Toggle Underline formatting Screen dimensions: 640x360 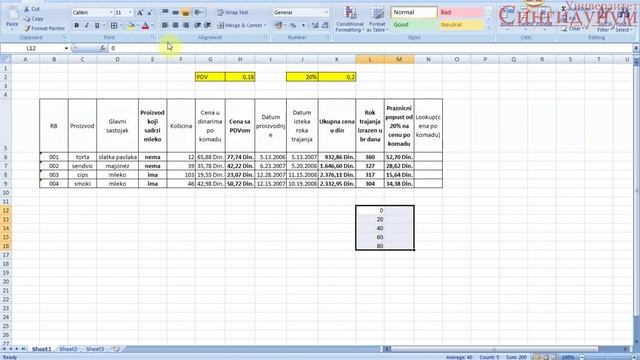(97, 26)
